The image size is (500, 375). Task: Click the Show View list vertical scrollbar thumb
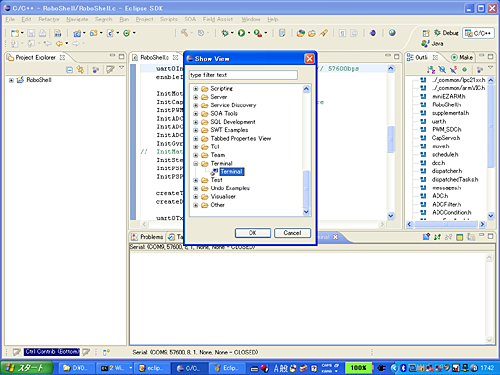click(x=306, y=189)
